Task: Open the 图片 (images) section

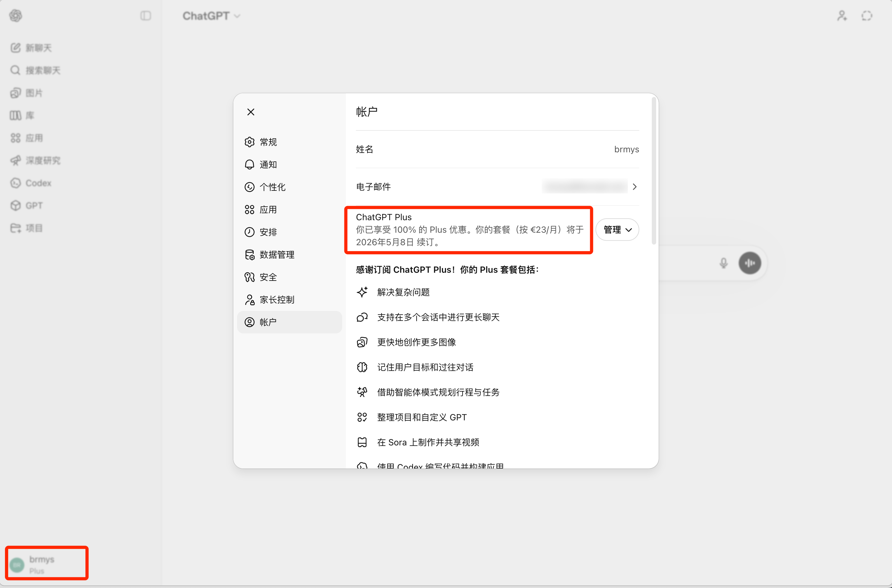Action: click(34, 93)
